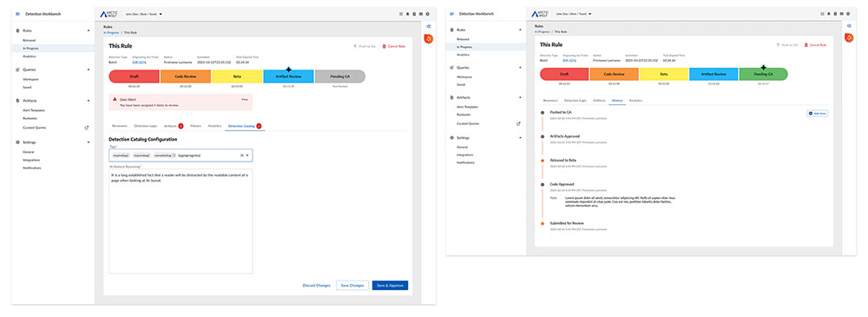The width and height of the screenshot is (868, 317).
Task: Click the Settings gear icon in left mockup sidebar
Action: click(17, 142)
